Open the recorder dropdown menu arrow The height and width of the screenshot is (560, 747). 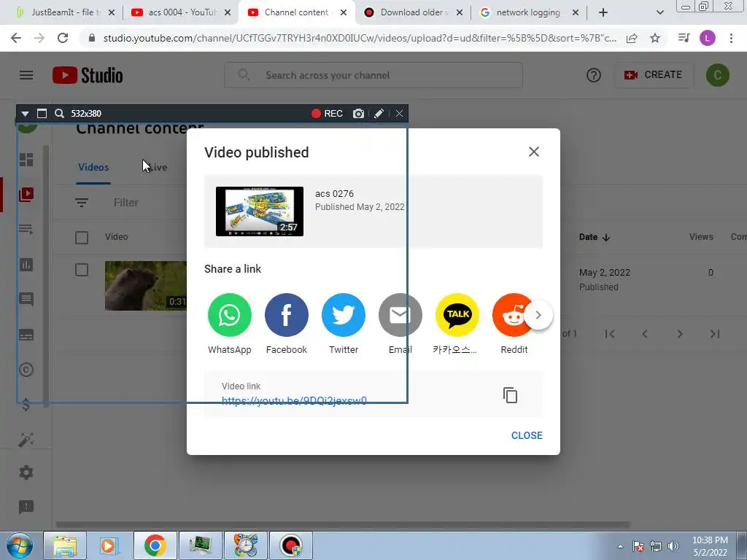[26, 113]
